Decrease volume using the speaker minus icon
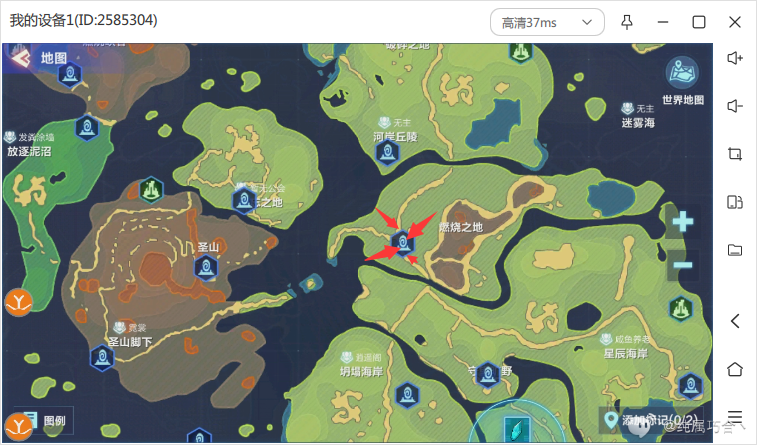The width and height of the screenshot is (757, 445). [x=735, y=106]
